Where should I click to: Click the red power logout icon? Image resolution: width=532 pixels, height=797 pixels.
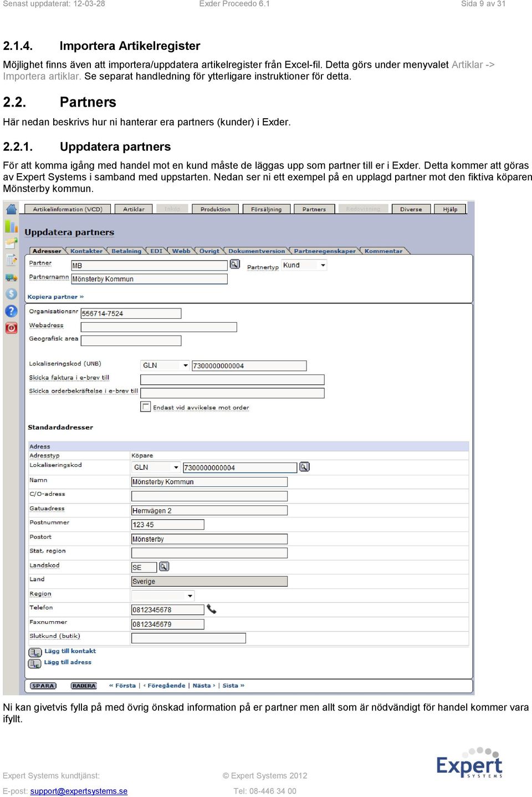click(11, 328)
